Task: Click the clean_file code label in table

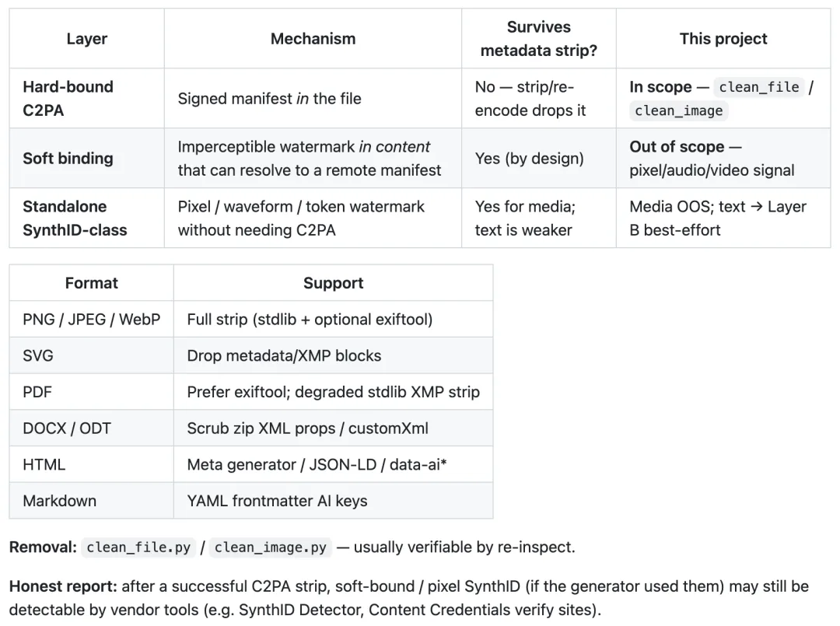Action: pos(758,87)
